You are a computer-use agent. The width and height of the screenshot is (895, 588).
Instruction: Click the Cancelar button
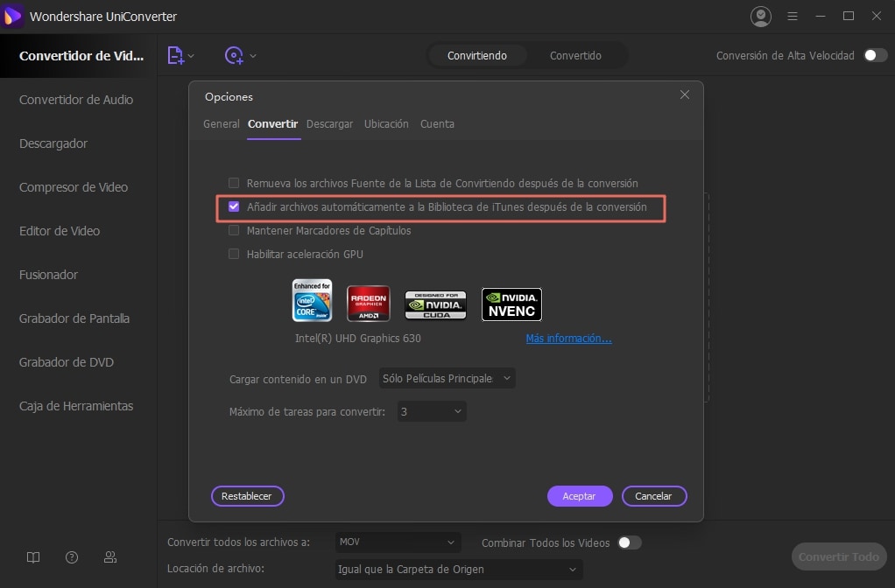coord(653,496)
